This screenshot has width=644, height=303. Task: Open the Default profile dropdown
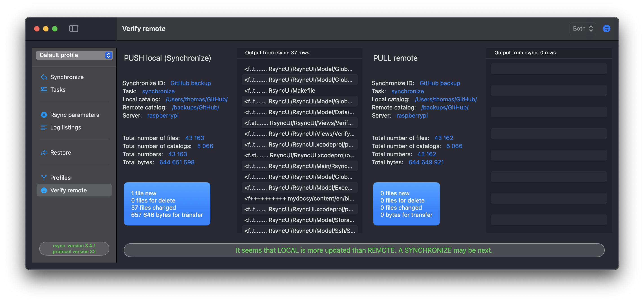pos(74,55)
